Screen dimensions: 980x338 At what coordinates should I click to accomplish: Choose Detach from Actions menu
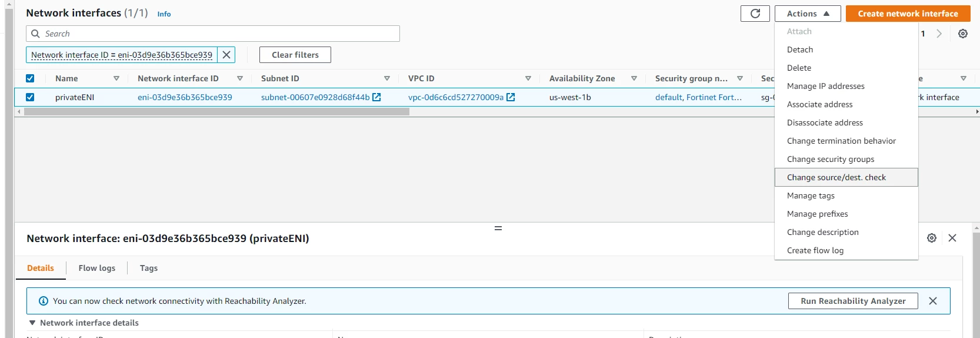tap(846, 49)
